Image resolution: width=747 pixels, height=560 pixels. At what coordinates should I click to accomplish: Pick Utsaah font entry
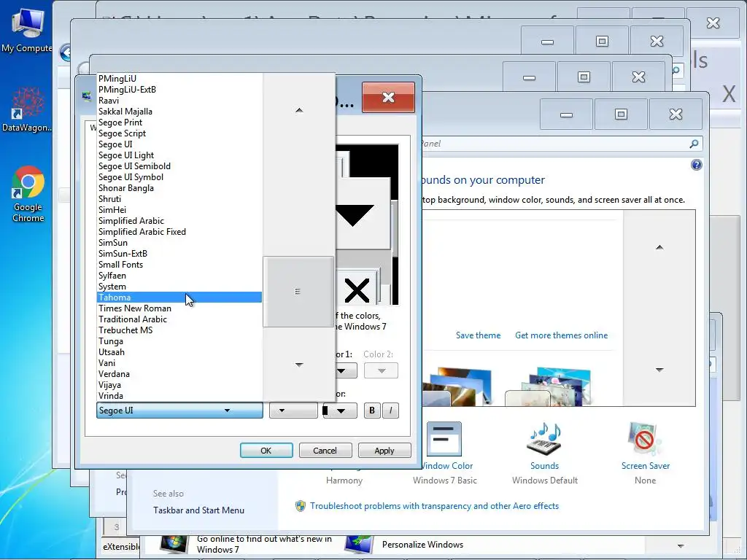click(x=179, y=352)
